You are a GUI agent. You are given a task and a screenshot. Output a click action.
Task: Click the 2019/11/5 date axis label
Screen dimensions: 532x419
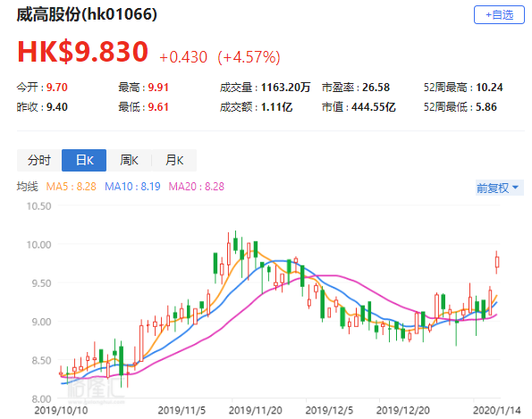pyautogui.click(x=182, y=411)
